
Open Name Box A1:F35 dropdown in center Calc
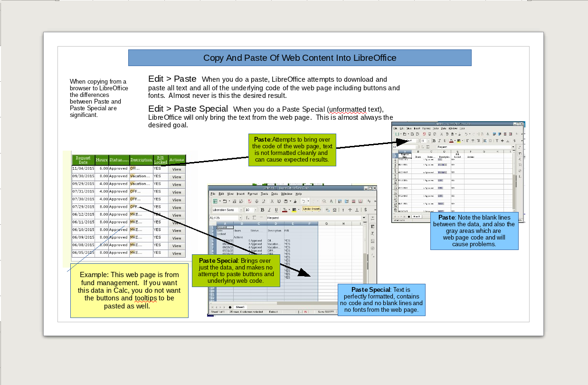coord(240,218)
